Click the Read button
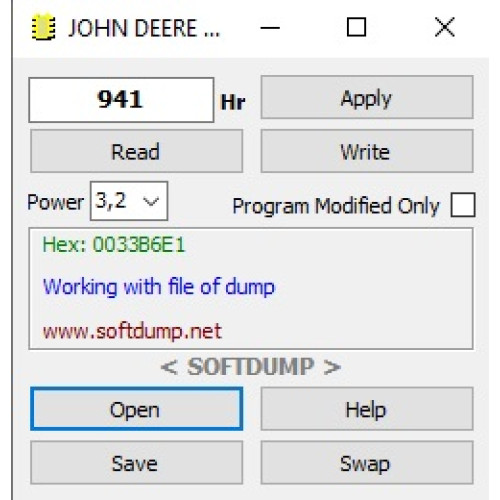 (x=136, y=151)
